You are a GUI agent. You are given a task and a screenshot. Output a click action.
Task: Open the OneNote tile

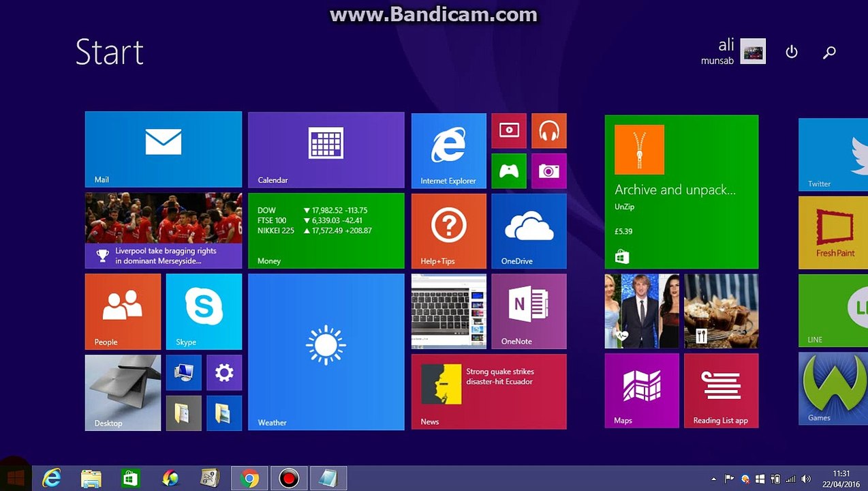tap(529, 312)
